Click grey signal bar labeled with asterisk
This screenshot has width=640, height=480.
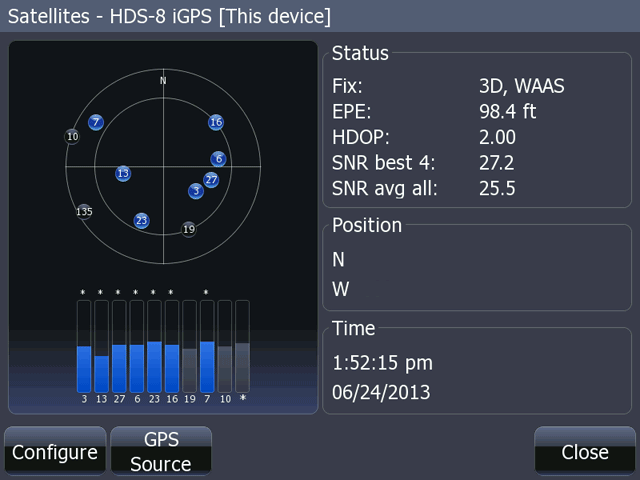tap(242, 347)
